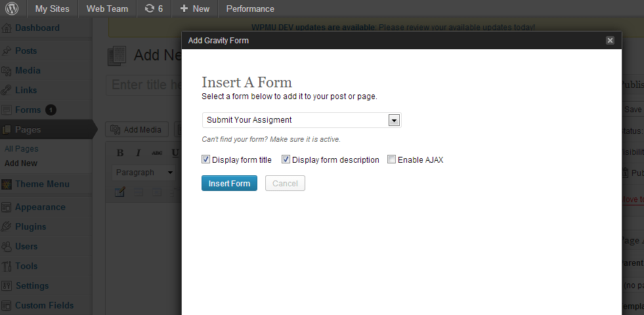Click the Insert A Form heading
This screenshot has width=644, height=315.
[x=247, y=82]
